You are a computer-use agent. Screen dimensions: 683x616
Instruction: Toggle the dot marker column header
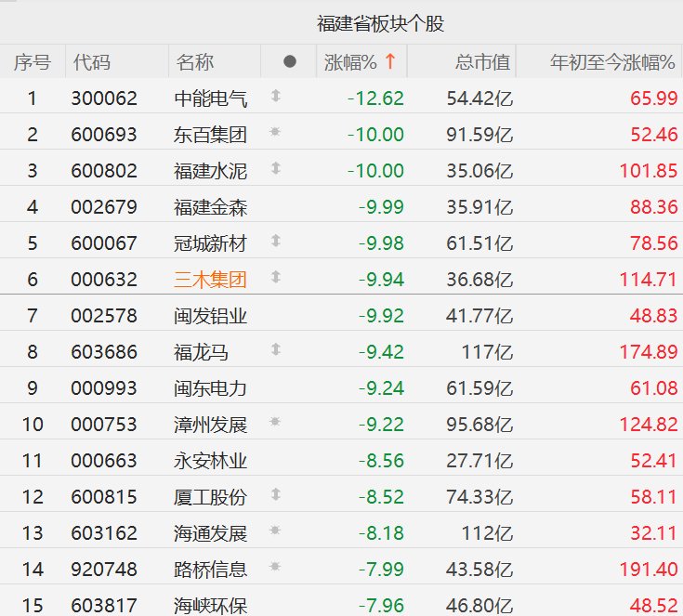[x=289, y=62]
